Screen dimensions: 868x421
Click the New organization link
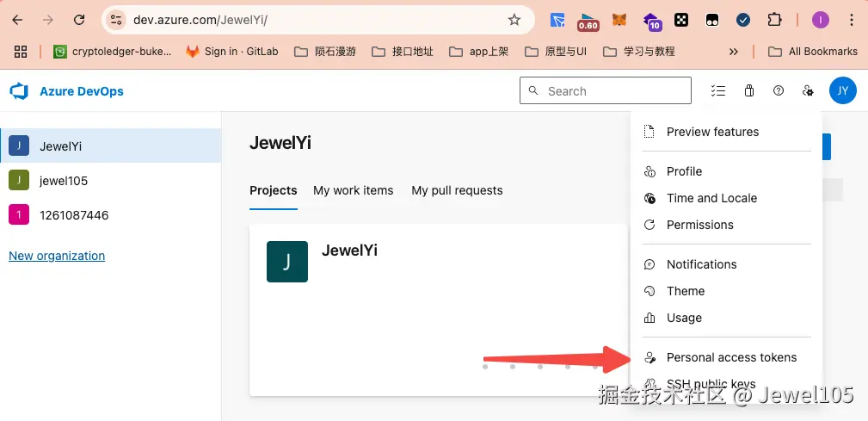(57, 256)
